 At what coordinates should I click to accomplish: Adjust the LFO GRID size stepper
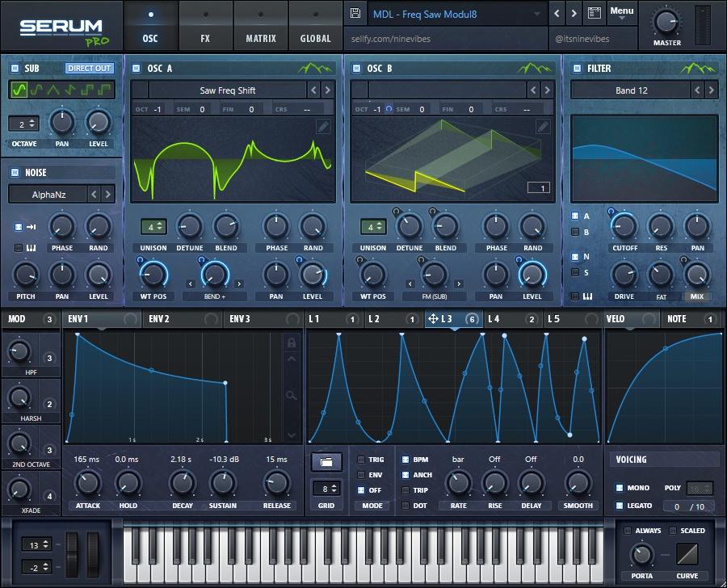[328, 489]
